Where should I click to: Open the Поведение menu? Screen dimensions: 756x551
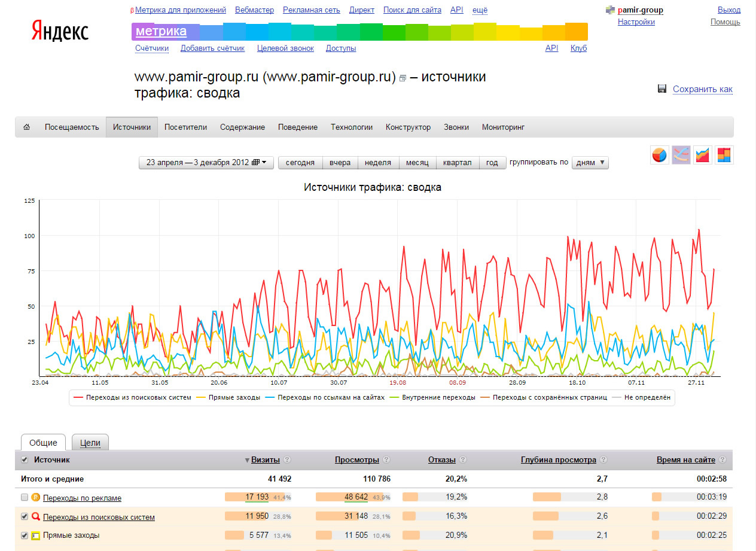point(298,127)
